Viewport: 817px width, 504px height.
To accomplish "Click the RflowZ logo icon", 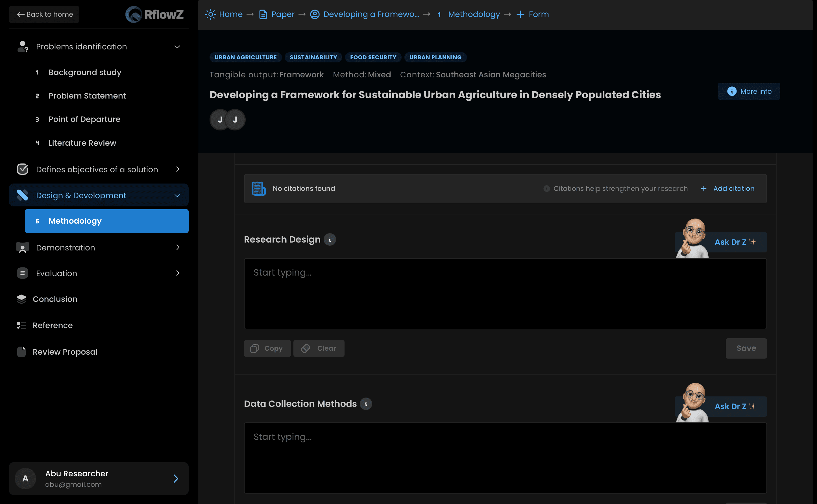I will 134,14.
